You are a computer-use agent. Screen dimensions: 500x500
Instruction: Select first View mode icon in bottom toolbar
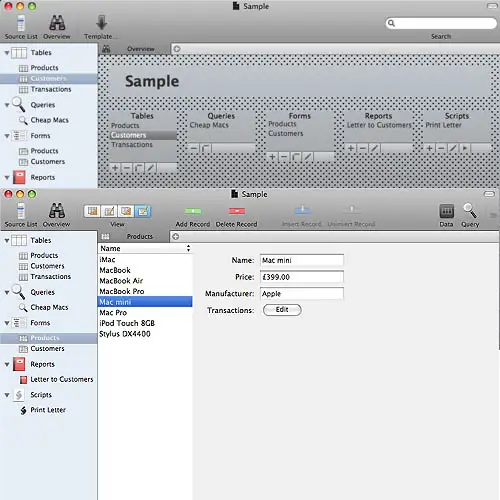tap(92, 211)
